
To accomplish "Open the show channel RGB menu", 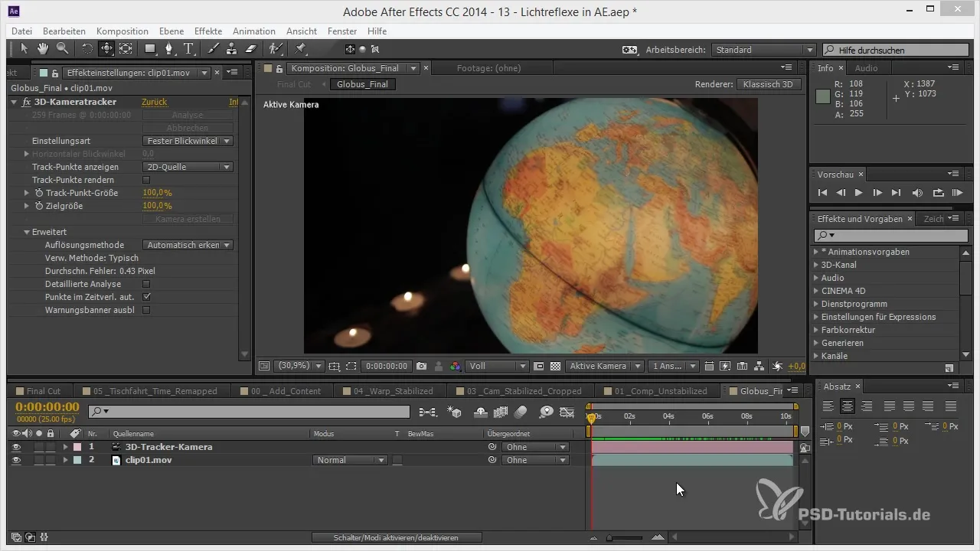I will coord(455,367).
